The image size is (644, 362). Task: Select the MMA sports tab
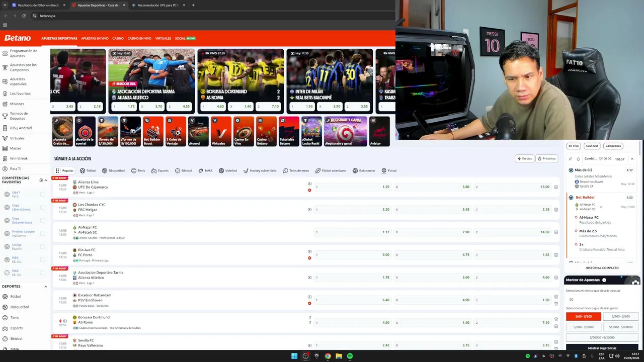click(206, 170)
